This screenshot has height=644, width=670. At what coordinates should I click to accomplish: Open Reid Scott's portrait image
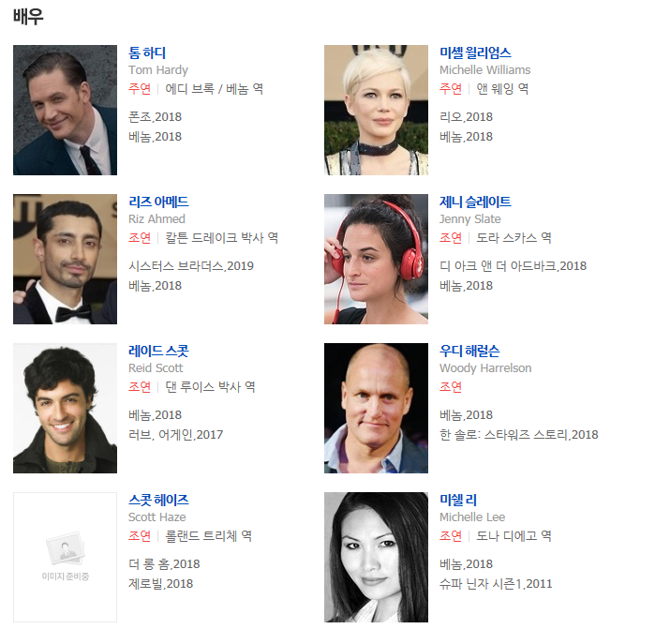point(65,408)
